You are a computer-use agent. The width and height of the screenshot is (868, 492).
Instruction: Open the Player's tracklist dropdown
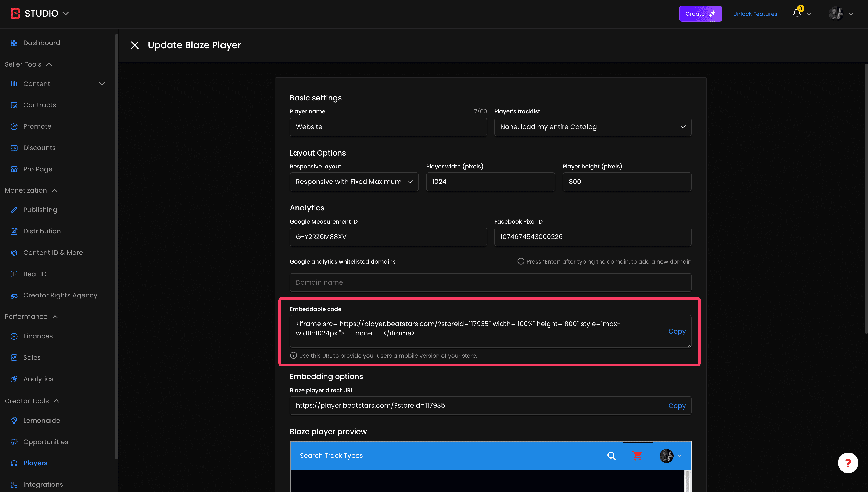pos(592,127)
